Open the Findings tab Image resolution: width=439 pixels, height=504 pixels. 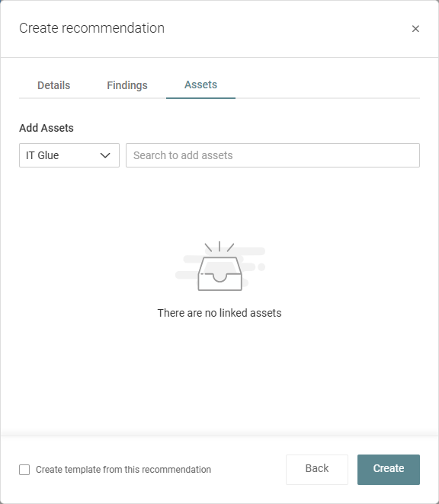pos(127,85)
